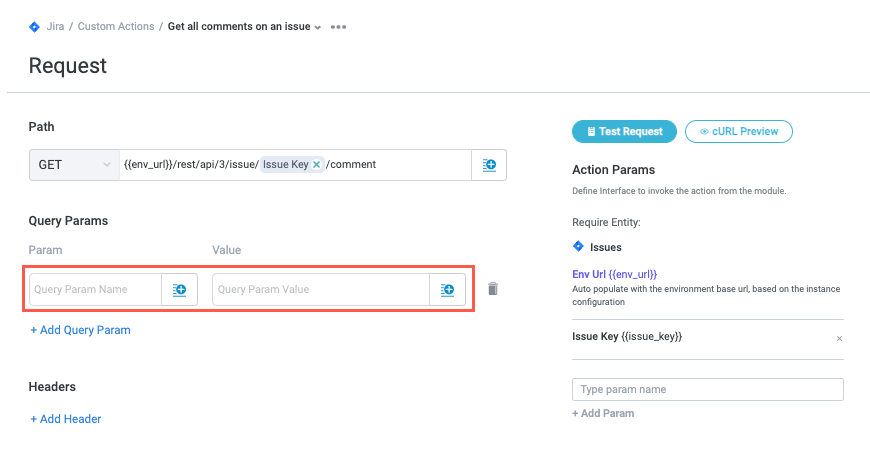870x453 pixels.
Task: Click the Issues entity diamond icon
Action: click(x=578, y=246)
